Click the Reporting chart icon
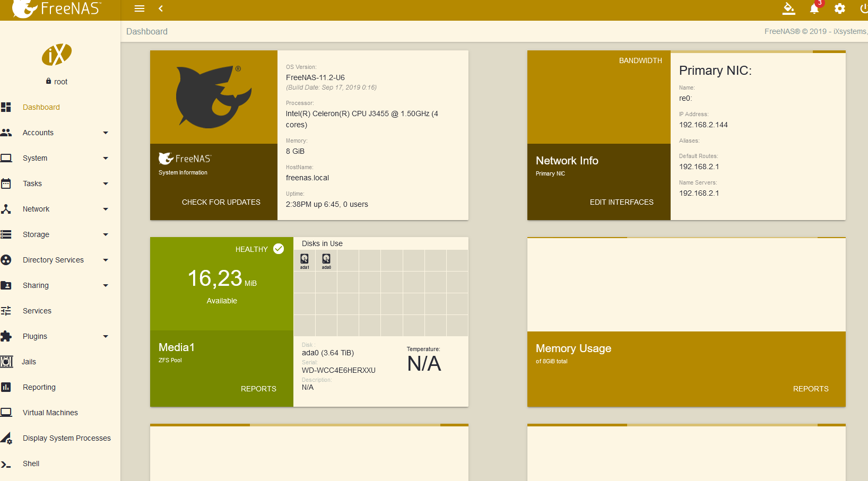868x481 pixels. (6, 387)
